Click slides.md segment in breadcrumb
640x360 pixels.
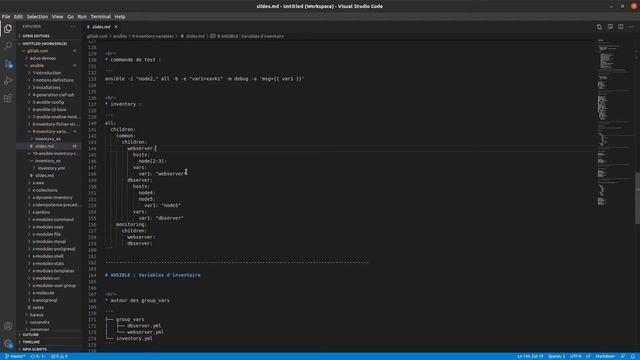195,36
